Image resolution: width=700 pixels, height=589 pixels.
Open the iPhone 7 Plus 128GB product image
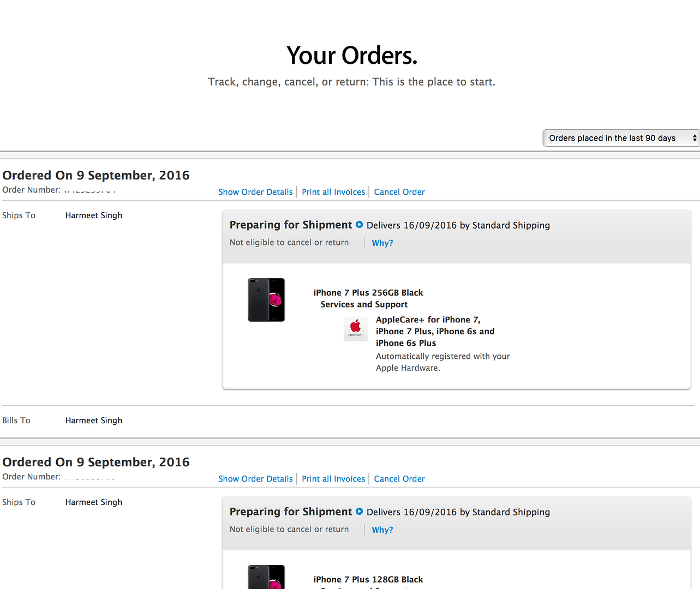266,578
